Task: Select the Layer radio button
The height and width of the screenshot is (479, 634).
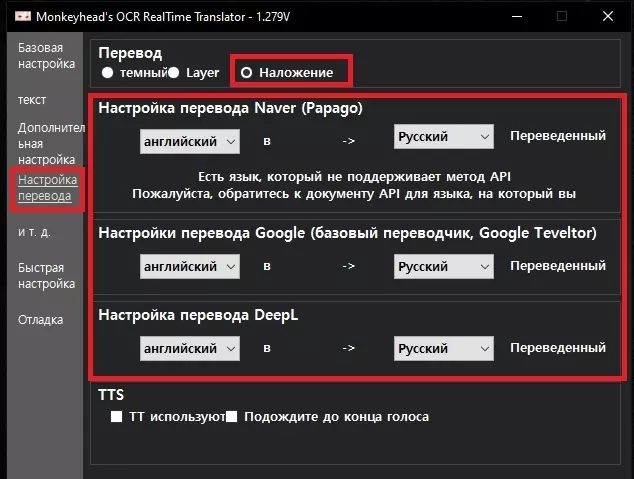Action: tap(173, 73)
